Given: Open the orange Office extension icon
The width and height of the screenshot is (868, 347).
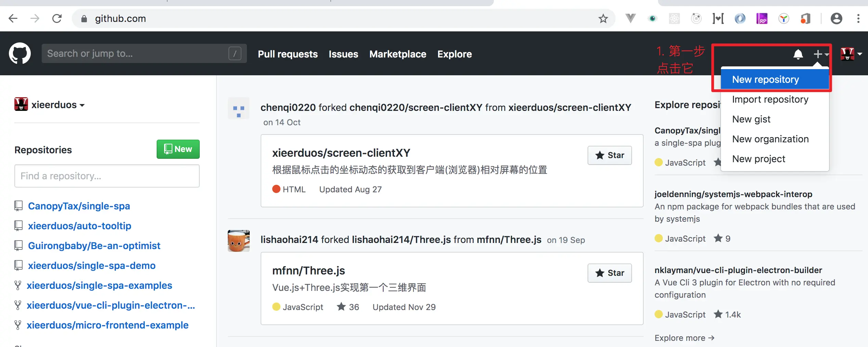Looking at the screenshot, I should pos(806,18).
